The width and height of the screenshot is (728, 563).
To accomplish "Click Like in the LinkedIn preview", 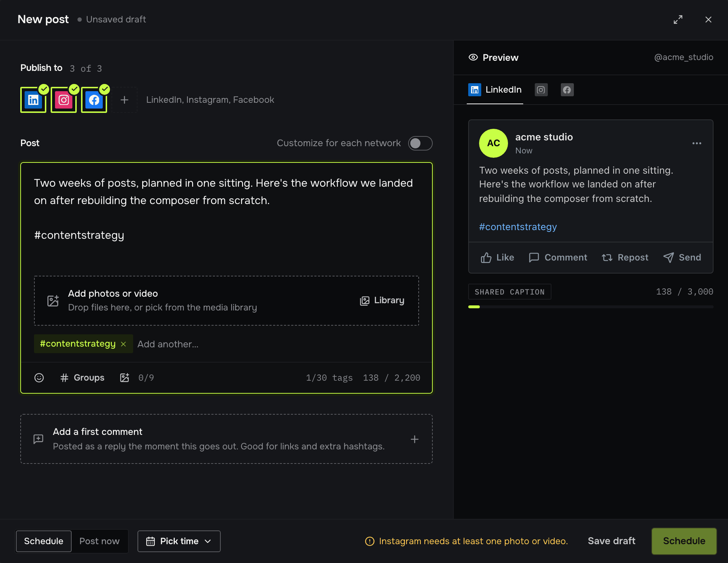I will pos(498,258).
